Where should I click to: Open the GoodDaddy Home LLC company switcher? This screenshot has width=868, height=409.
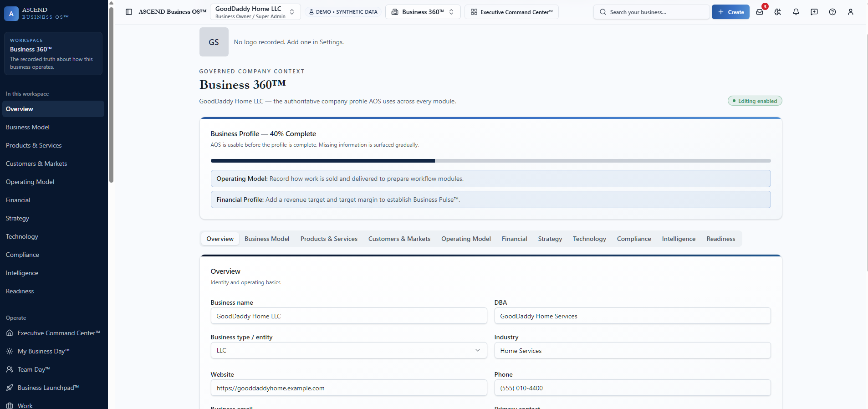pos(255,12)
